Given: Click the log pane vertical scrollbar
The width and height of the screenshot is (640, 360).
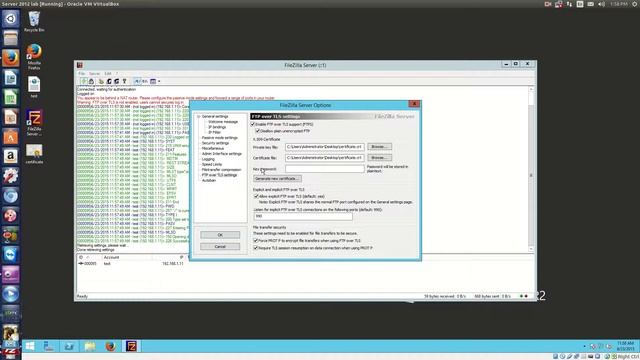Looking at the screenshot, I should coord(531,169).
